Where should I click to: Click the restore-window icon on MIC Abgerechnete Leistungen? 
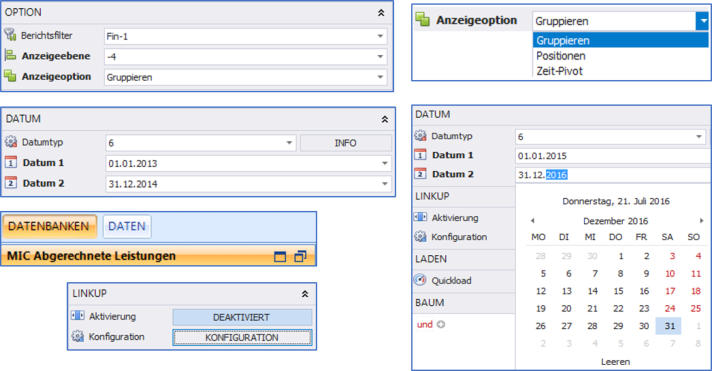(x=300, y=257)
